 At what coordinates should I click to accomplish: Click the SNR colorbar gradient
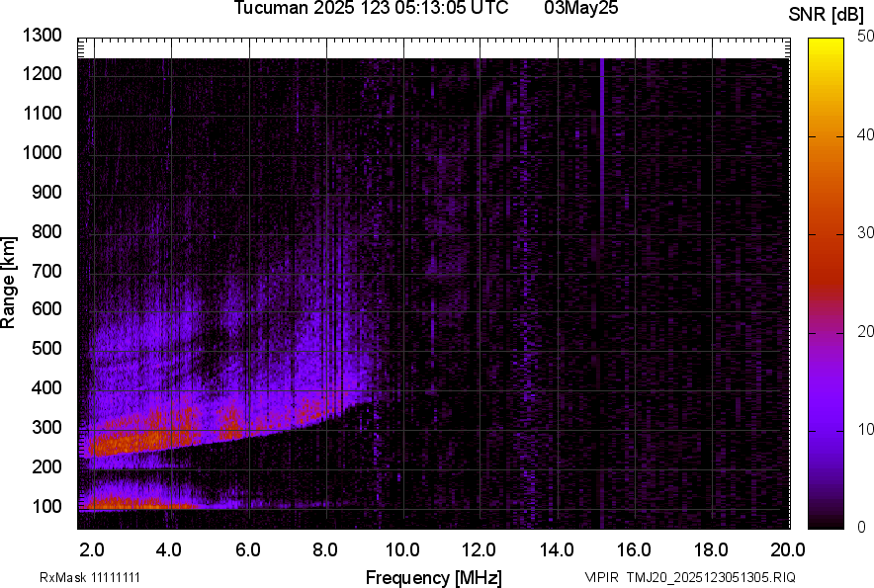point(827,284)
